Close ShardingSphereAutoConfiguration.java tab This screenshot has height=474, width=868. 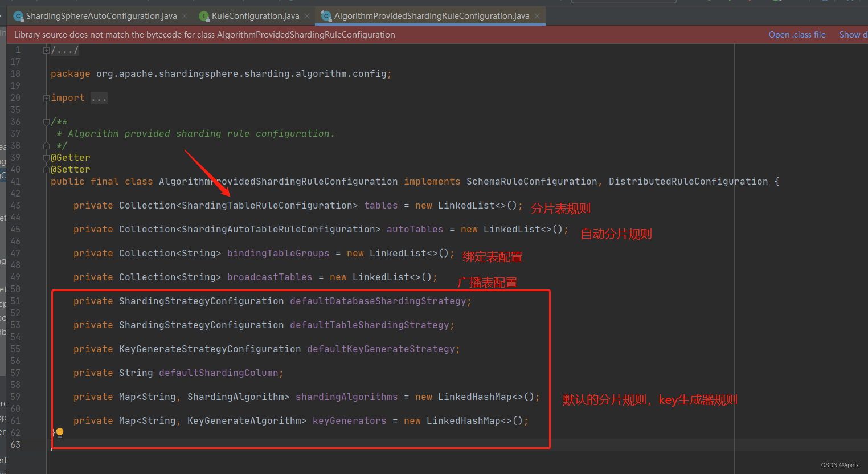coord(185,16)
